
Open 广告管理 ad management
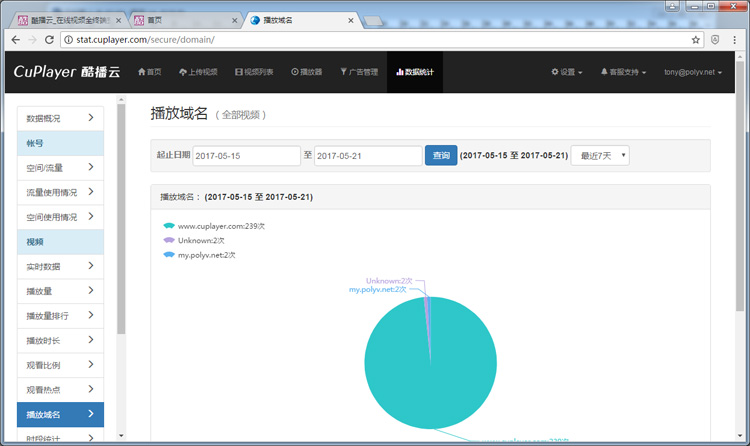pos(359,72)
